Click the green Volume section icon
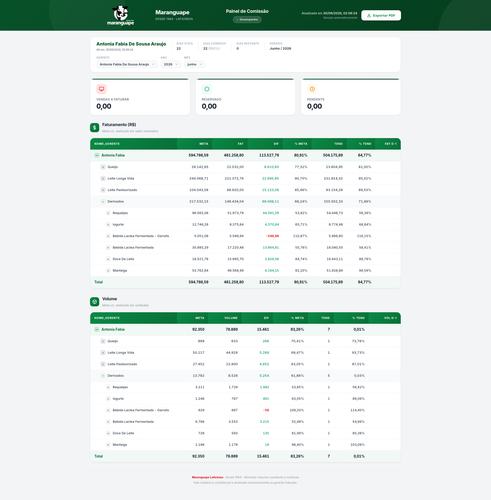Screen dimensions: 491x500 point(95,302)
